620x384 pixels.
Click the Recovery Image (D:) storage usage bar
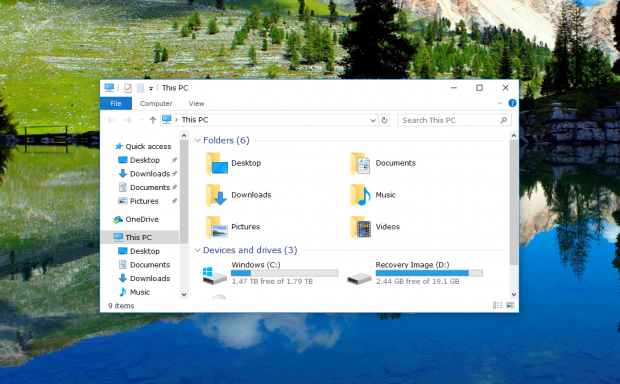429,273
